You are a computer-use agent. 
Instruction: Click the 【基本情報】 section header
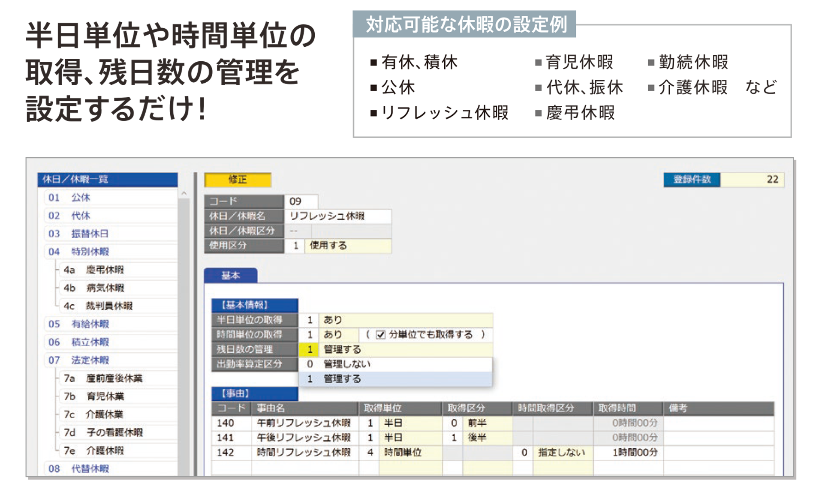pyautogui.click(x=255, y=305)
